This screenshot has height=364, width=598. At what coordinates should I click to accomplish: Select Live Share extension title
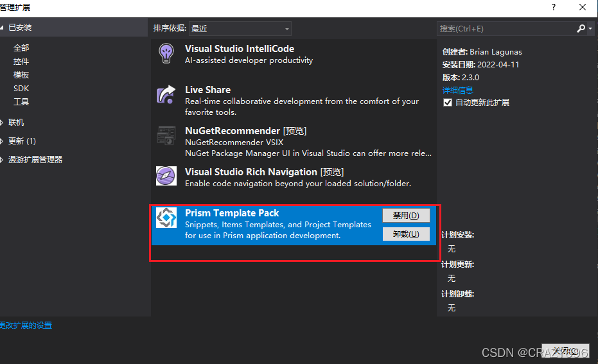point(208,90)
